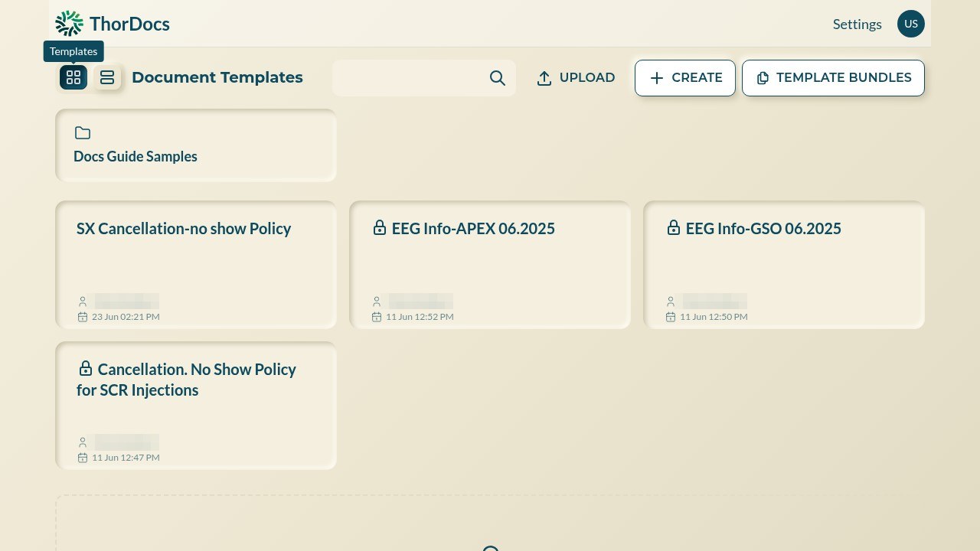Click the 11 Jun 12:52 PM date

pyautogui.click(x=420, y=317)
